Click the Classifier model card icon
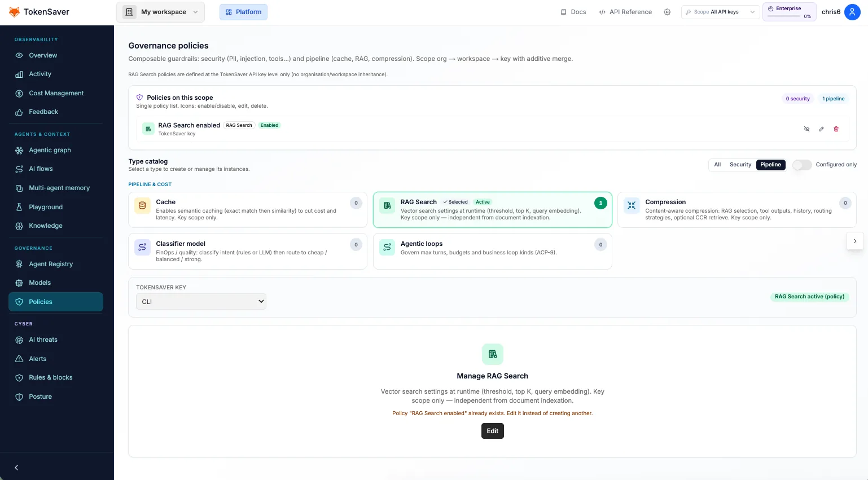The width and height of the screenshot is (868, 480). click(x=142, y=247)
